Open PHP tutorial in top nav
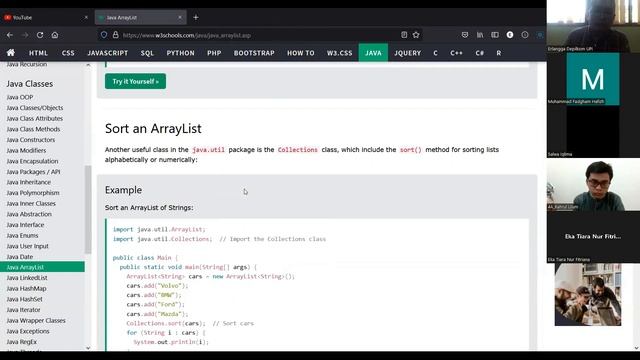 point(214,53)
